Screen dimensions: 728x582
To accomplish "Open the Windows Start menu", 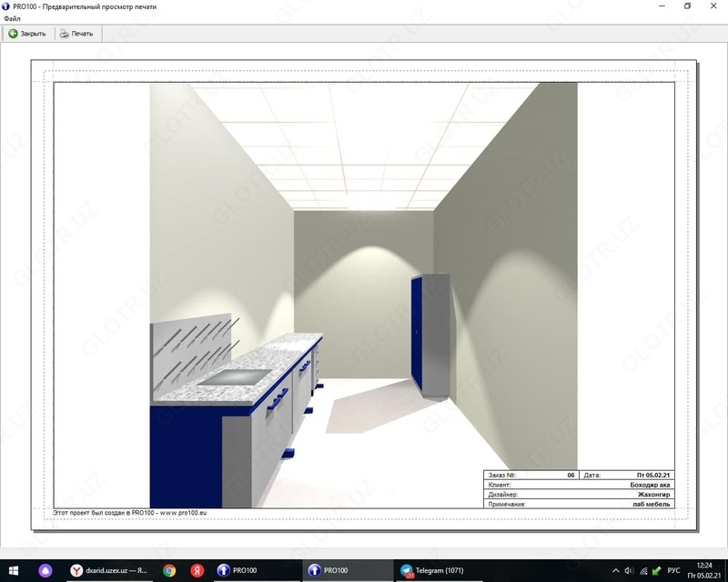I will [x=15, y=570].
